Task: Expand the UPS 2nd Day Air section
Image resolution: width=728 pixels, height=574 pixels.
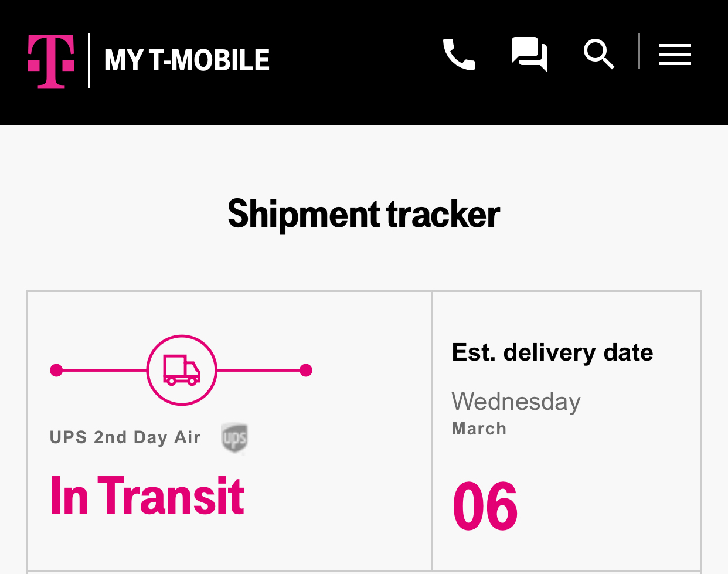Action: [x=125, y=437]
